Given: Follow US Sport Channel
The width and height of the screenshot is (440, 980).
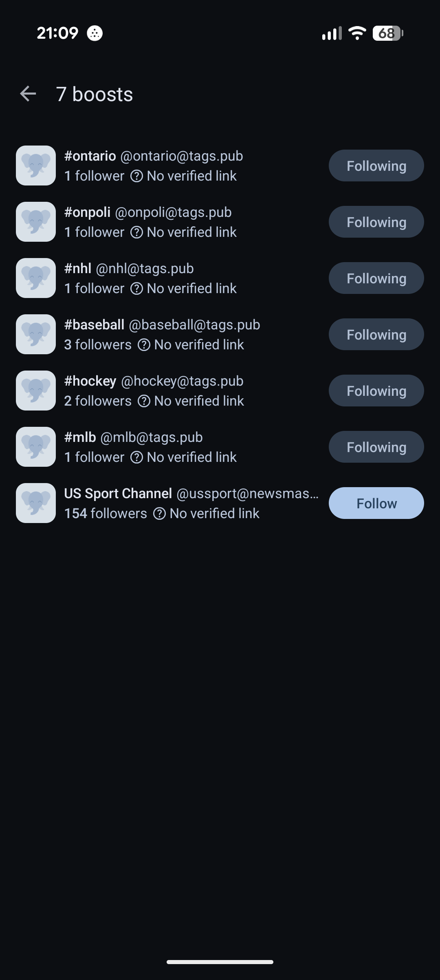Looking at the screenshot, I should 376,503.
